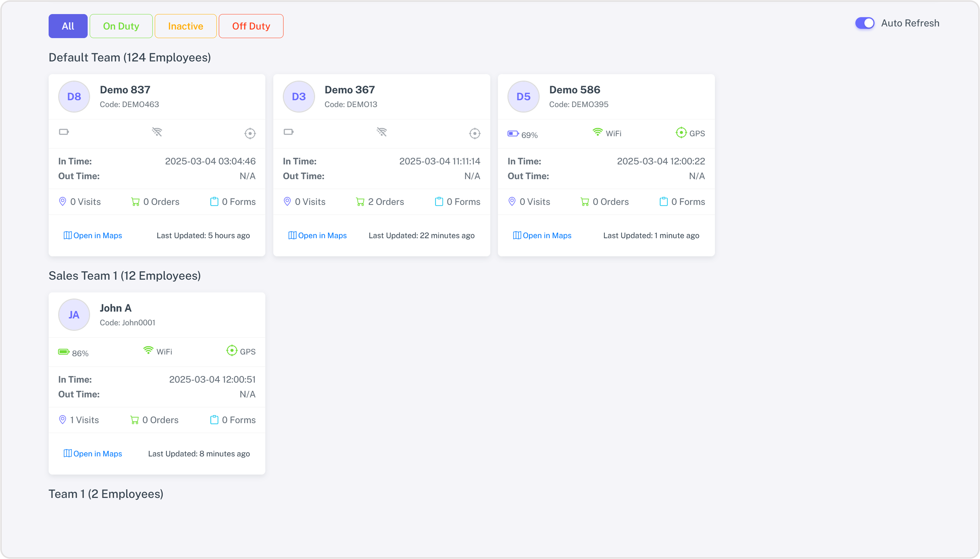Click Demo 367 empty battery icon
980x559 pixels.
point(289,132)
